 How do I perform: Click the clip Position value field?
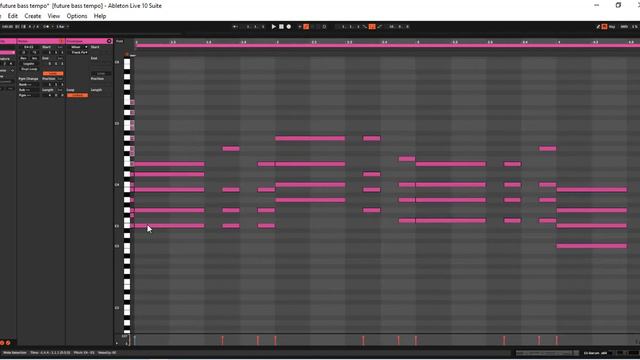coord(53,84)
